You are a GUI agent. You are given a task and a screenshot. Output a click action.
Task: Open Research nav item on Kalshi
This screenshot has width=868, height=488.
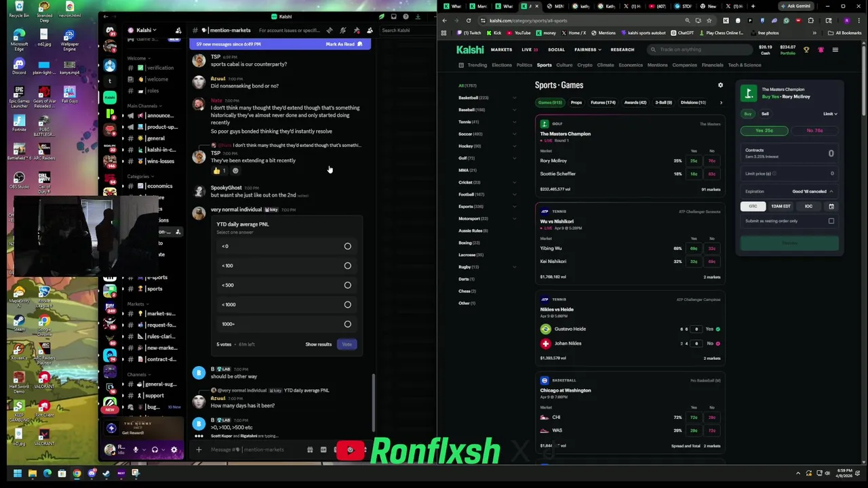(x=622, y=49)
